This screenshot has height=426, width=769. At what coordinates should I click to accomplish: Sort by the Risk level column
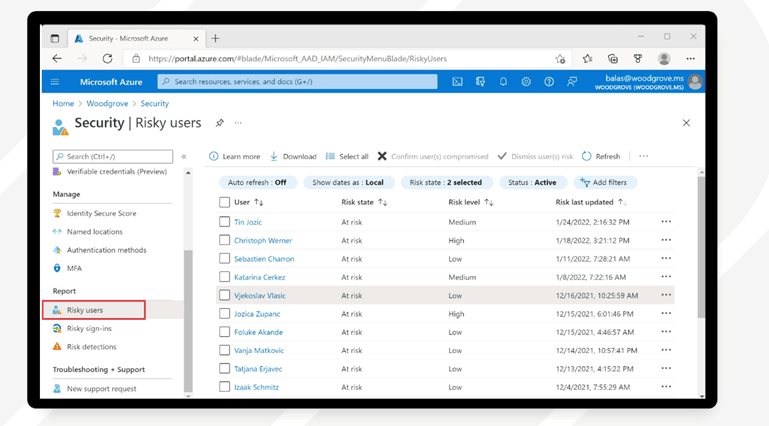pos(471,202)
